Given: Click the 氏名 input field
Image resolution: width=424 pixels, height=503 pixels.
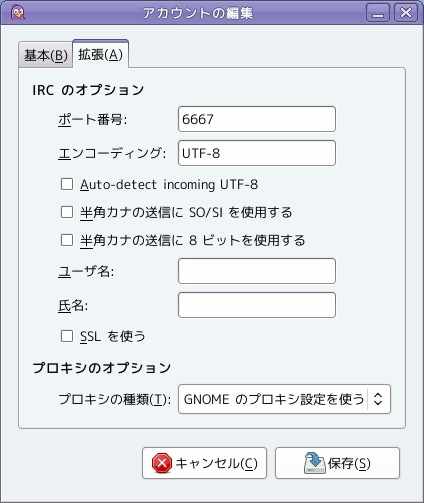Looking at the screenshot, I should click(x=257, y=305).
